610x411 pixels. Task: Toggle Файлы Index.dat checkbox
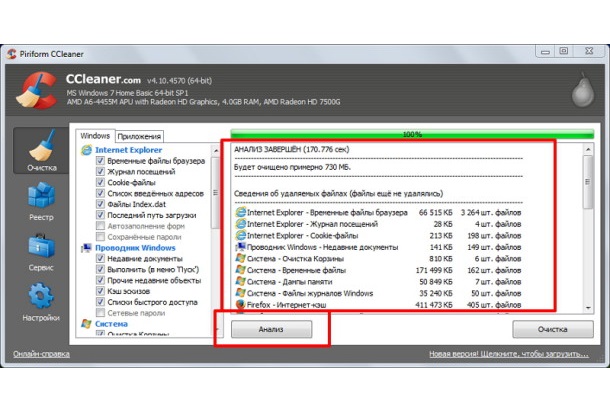[x=100, y=204]
